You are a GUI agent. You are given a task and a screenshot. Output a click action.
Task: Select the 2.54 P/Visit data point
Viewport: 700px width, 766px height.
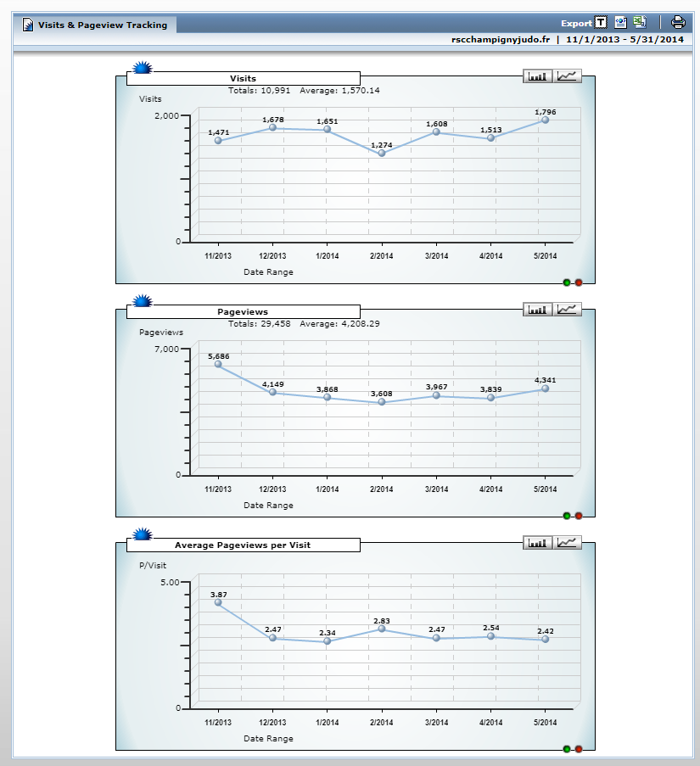coord(491,636)
